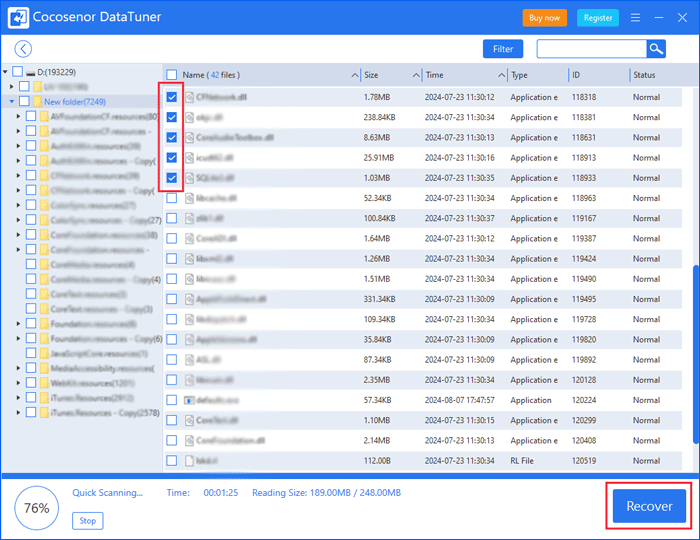Viewport: 700px width, 540px height.
Task: Click the Cocosenor DataTuner logo icon
Action: [x=18, y=17]
